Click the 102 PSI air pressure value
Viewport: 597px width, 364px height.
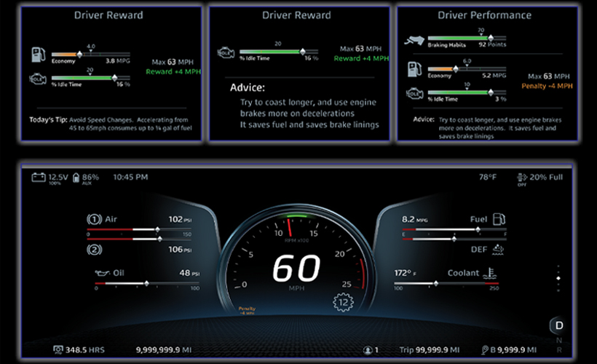click(180, 219)
